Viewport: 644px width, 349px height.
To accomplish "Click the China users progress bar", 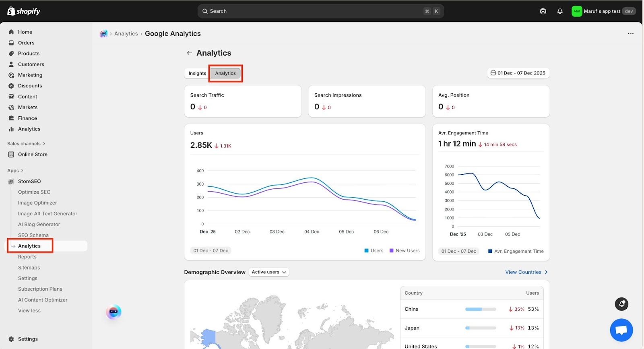I will [x=481, y=309].
